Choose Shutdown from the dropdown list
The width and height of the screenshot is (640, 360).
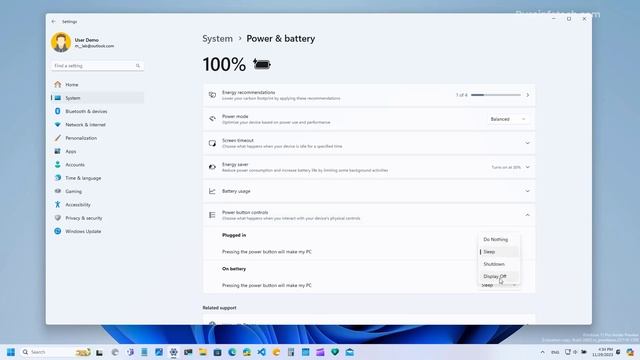pyautogui.click(x=499, y=264)
